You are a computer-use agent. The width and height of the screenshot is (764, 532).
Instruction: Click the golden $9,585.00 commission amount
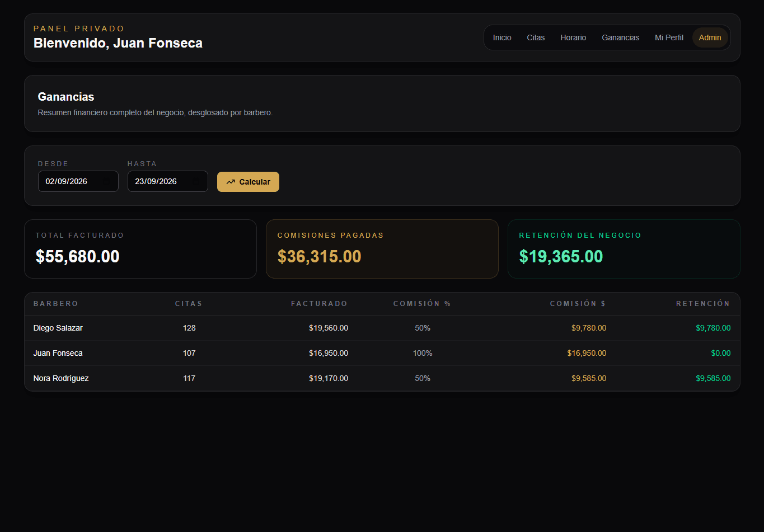coord(589,378)
